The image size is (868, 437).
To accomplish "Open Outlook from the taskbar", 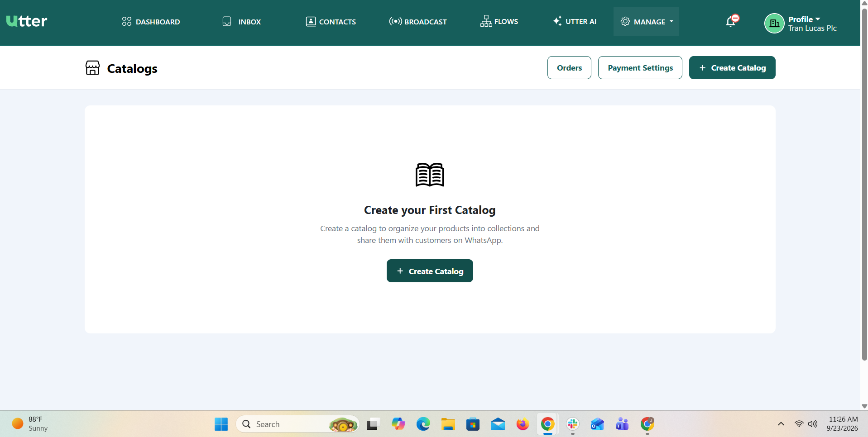I will click(597, 424).
